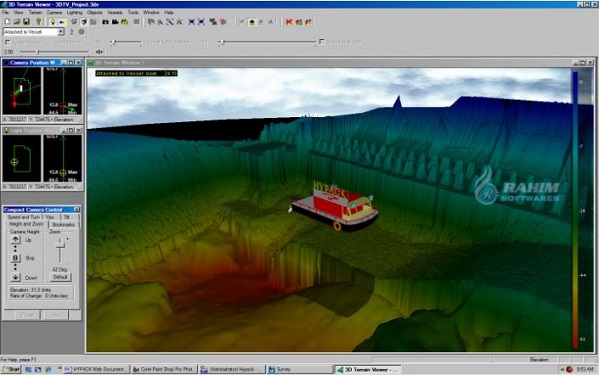
Task: Open the Lighting menu
Action: click(75, 12)
